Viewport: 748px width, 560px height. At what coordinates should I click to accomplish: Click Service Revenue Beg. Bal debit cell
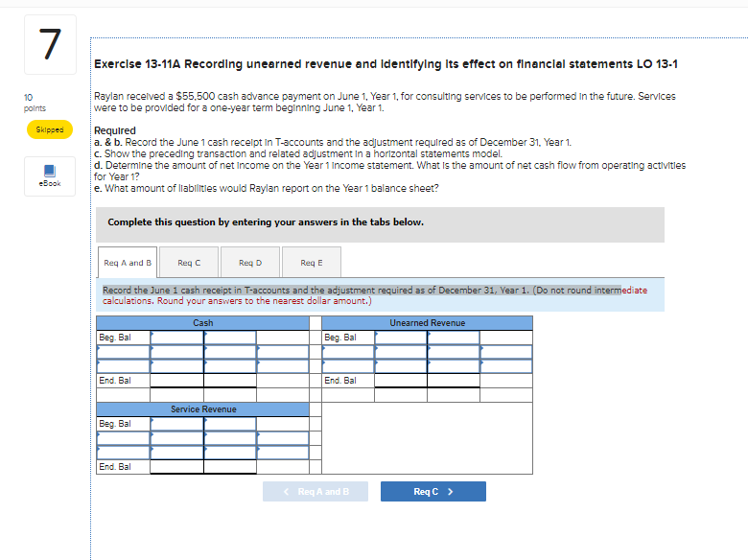point(177,424)
